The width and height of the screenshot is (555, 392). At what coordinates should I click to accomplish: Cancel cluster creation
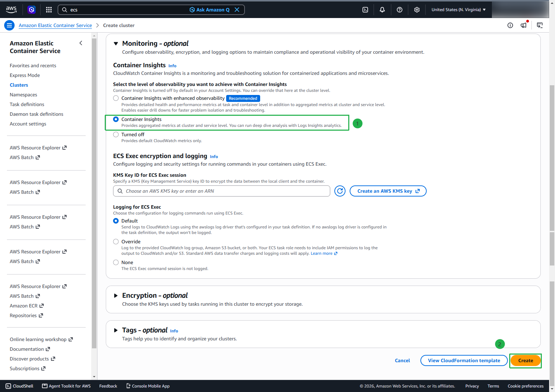click(402, 360)
